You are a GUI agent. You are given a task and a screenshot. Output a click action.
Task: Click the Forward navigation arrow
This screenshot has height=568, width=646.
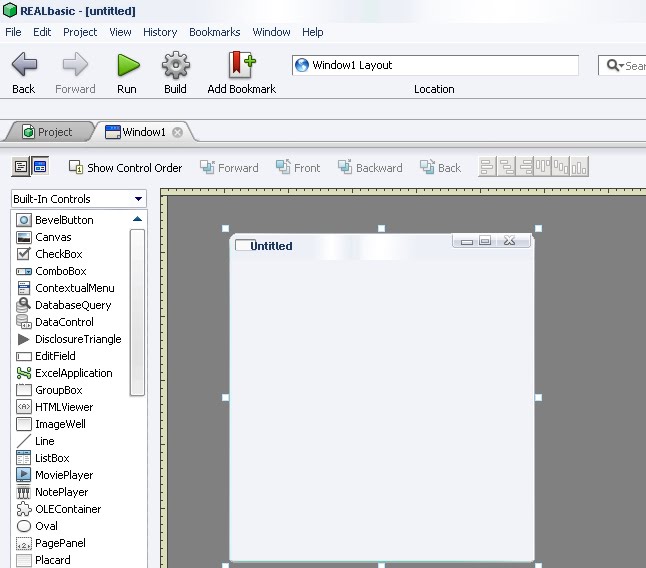[75, 65]
